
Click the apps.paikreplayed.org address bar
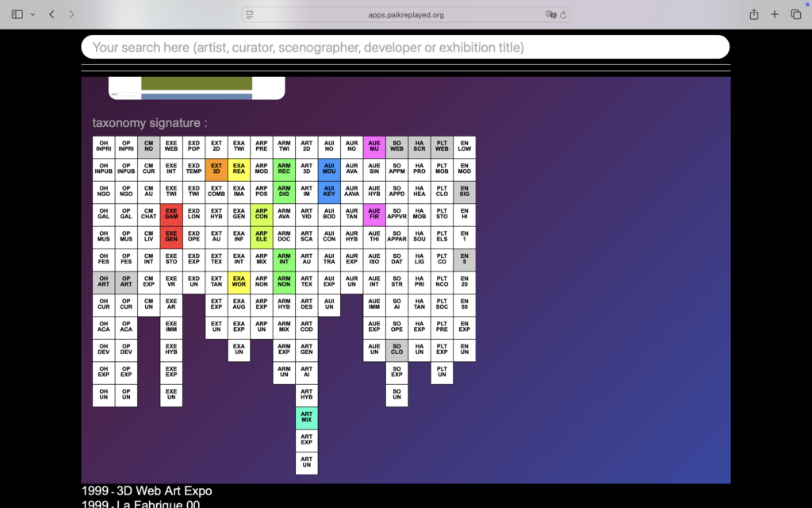(x=405, y=14)
